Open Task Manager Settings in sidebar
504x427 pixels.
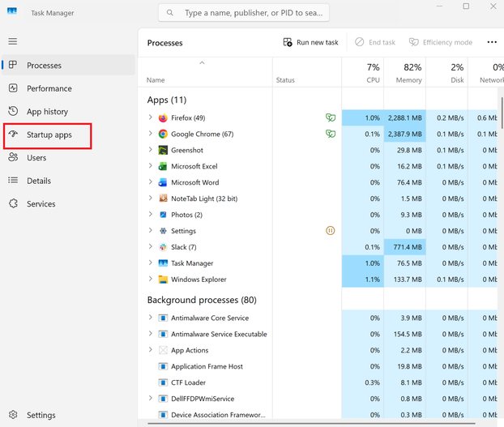[68, 415]
